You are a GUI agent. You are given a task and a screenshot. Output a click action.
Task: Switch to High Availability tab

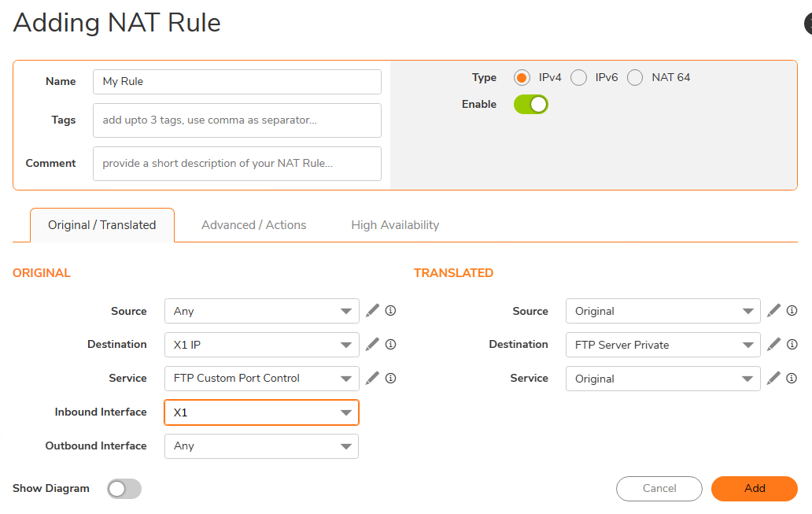[395, 225]
